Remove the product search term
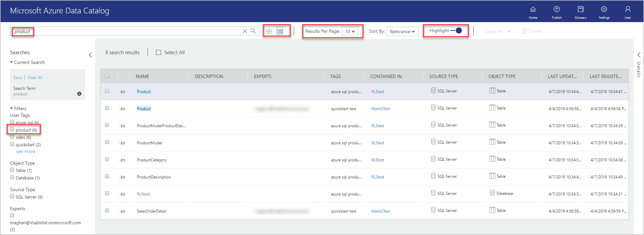This screenshot has height=235, width=644. pos(79,94)
